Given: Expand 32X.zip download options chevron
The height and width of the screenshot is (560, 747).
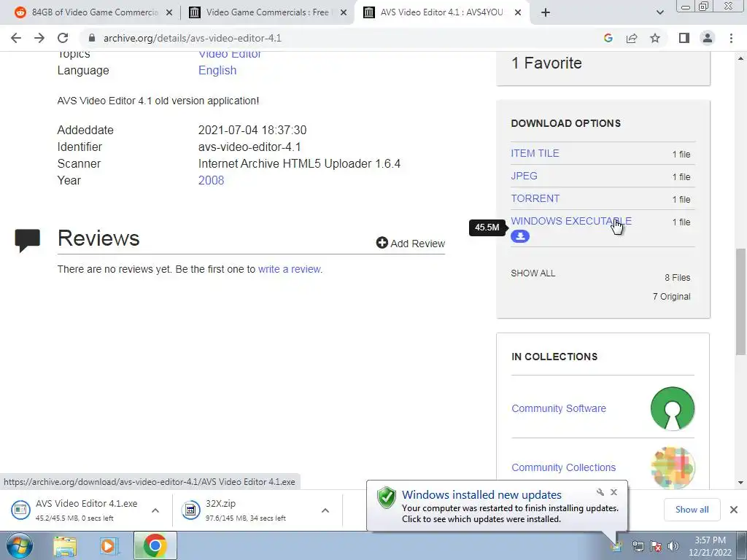Looking at the screenshot, I should pos(325,510).
